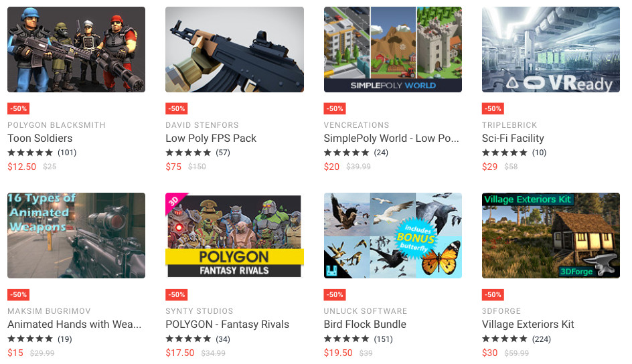Open the Animated Hands with Wea... title

click(x=74, y=324)
